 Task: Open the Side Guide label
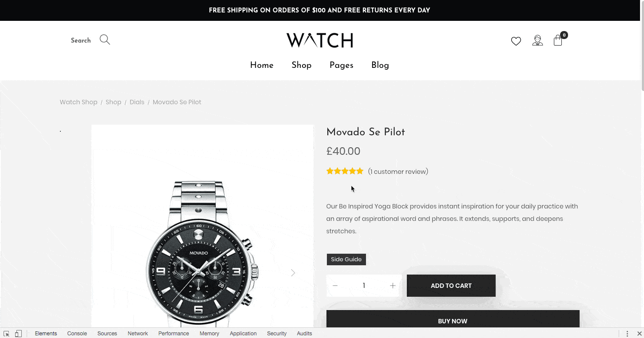click(x=346, y=259)
